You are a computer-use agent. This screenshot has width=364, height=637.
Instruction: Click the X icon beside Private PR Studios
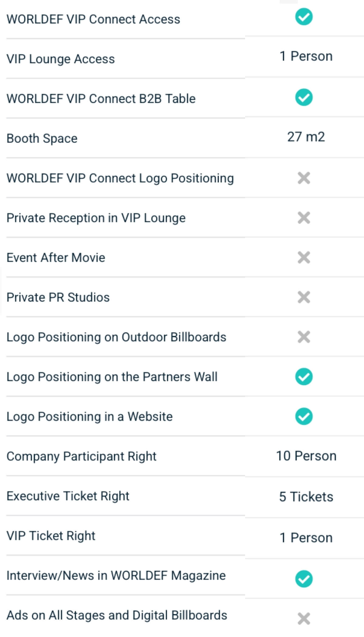[x=304, y=297]
